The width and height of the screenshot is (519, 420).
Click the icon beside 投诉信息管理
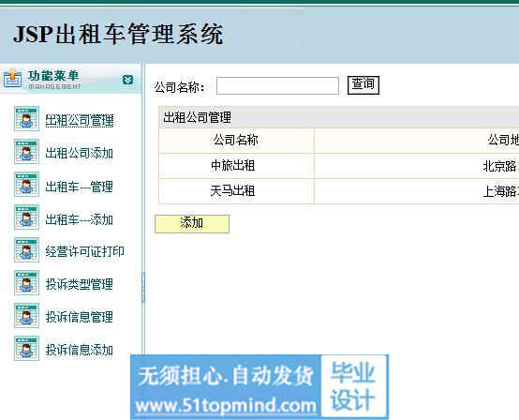click(26, 316)
